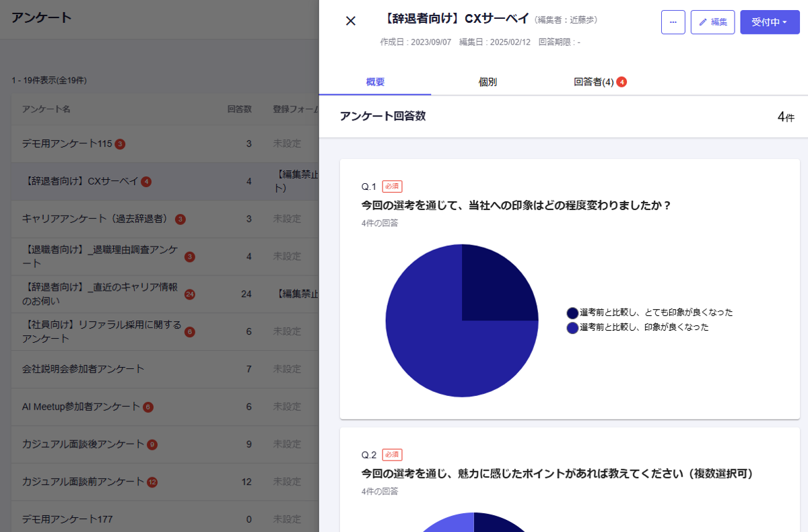Viewport: 808px width, 532px height.
Task: Click badge 12 next to カジュアル面談前アンケート
Action: pyautogui.click(x=152, y=482)
